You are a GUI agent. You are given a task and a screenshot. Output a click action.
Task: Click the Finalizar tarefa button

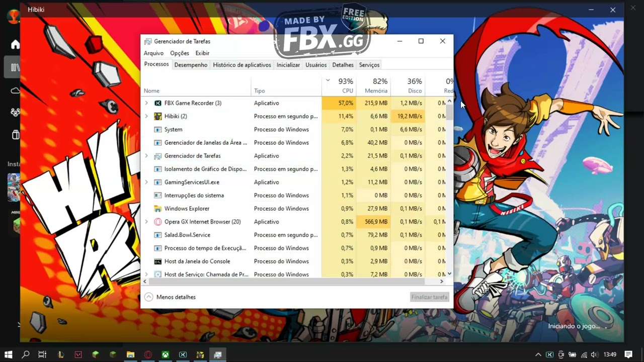click(x=429, y=297)
